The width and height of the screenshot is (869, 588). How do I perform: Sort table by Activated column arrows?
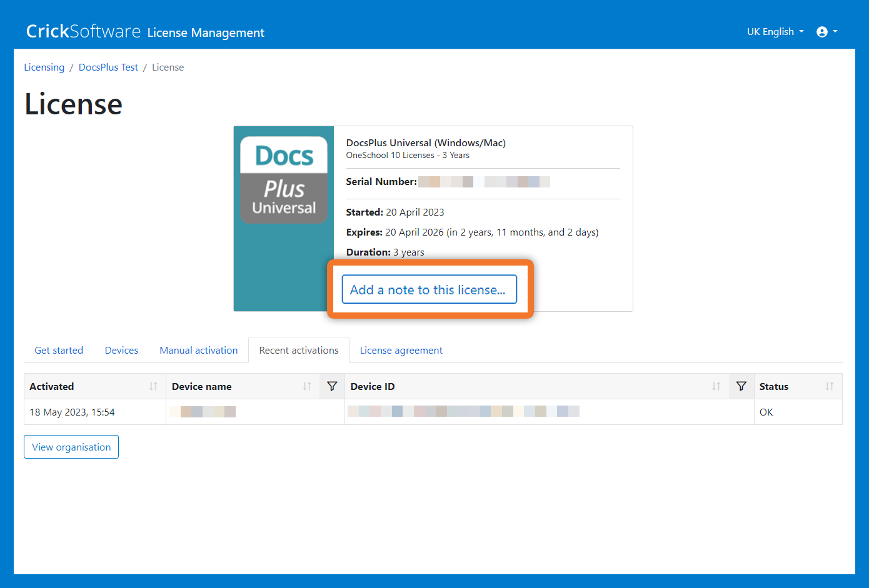coord(153,386)
